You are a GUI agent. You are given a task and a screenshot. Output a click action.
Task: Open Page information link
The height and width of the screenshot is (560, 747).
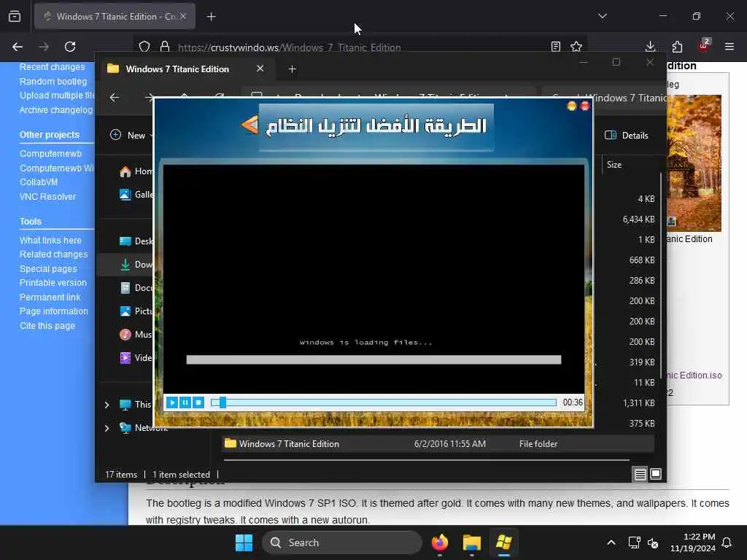54,311
